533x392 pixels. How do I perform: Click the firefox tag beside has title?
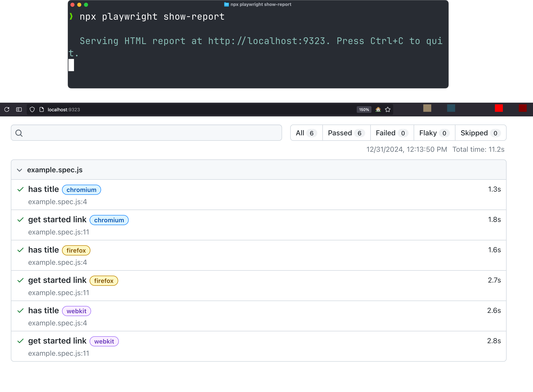pyautogui.click(x=76, y=250)
